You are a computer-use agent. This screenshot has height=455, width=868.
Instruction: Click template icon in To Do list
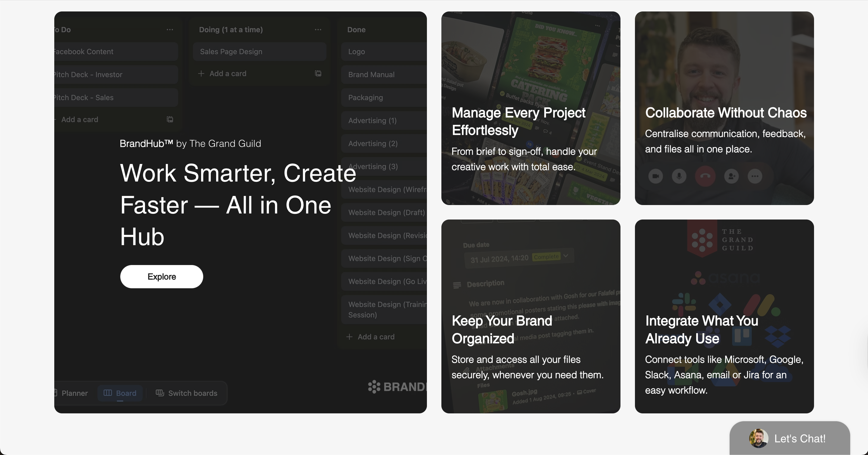click(170, 119)
